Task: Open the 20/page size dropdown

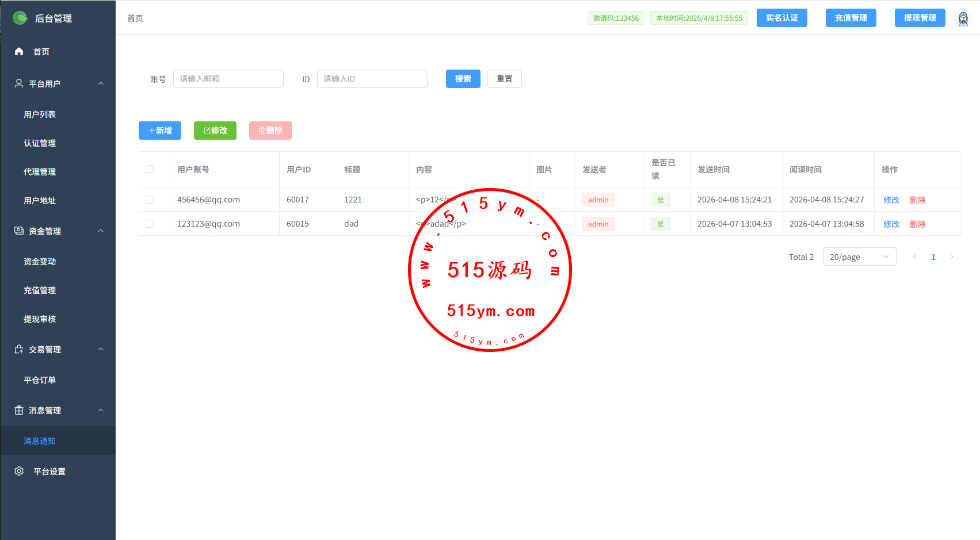Action: [x=859, y=257]
